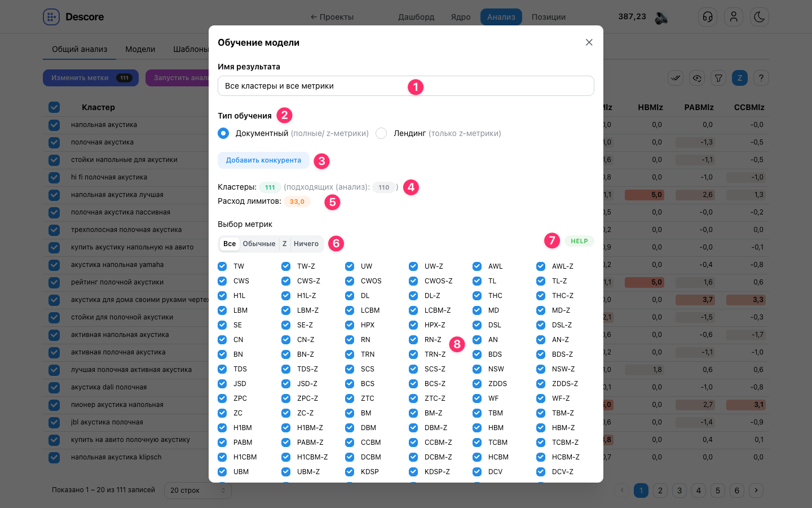Switch to Ядро tab
This screenshot has width=812, height=508.
tap(461, 17)
